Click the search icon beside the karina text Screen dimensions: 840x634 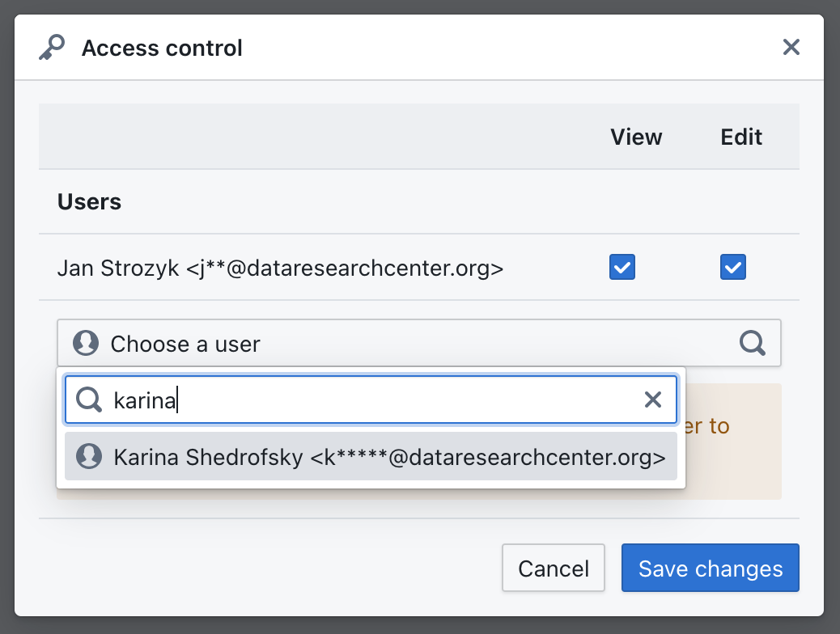(89, 399)
